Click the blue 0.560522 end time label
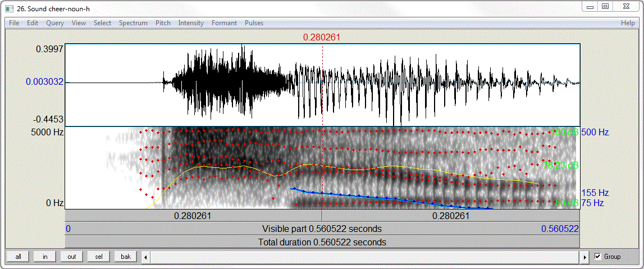This screenshot has height=269, width=644. coord(560,229)
